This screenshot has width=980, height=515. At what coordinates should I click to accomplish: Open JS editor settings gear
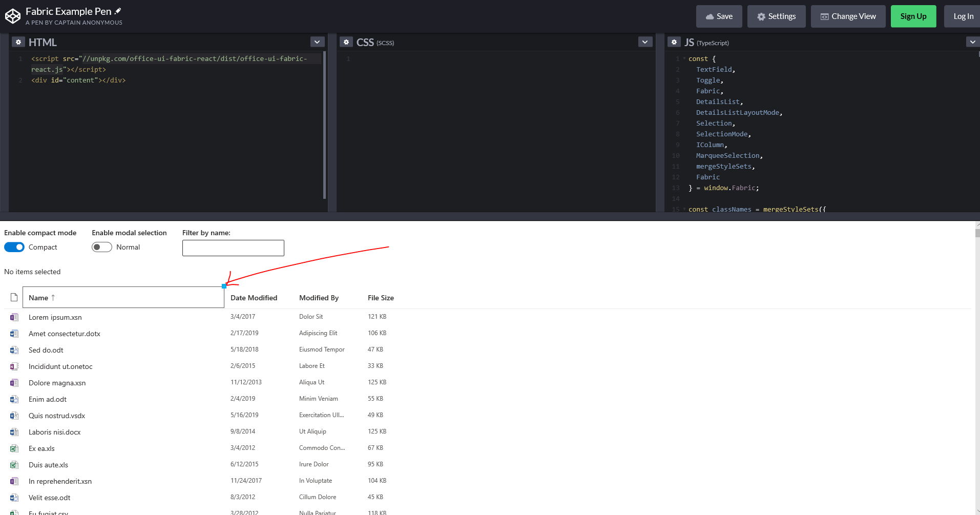[x=674, y=42]
